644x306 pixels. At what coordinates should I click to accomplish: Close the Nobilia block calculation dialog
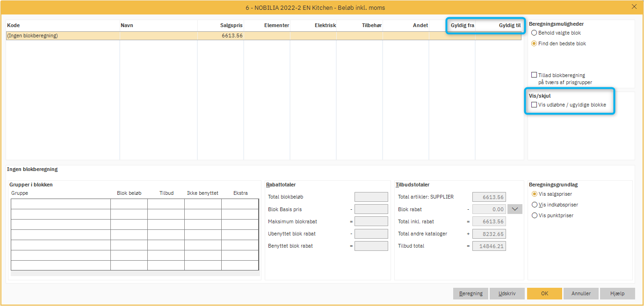634,7
